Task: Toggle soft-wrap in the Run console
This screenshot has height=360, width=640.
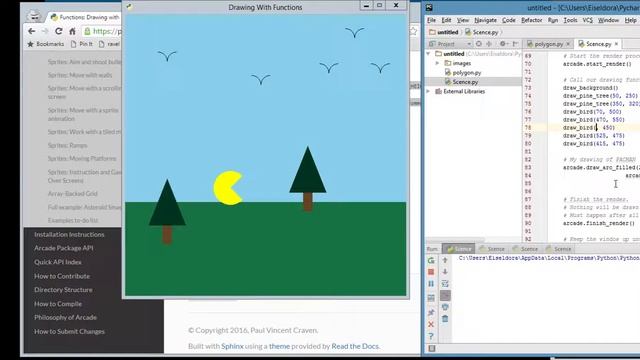Action: point(445,284)
